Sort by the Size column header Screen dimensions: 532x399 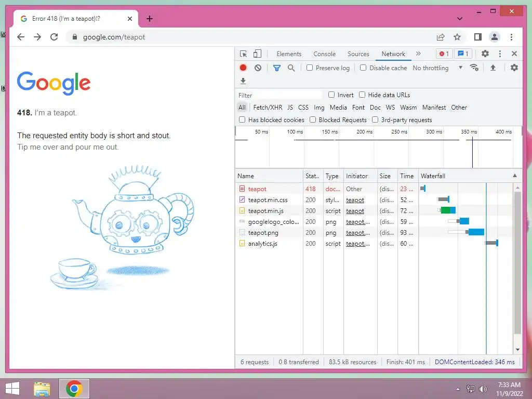388,176
